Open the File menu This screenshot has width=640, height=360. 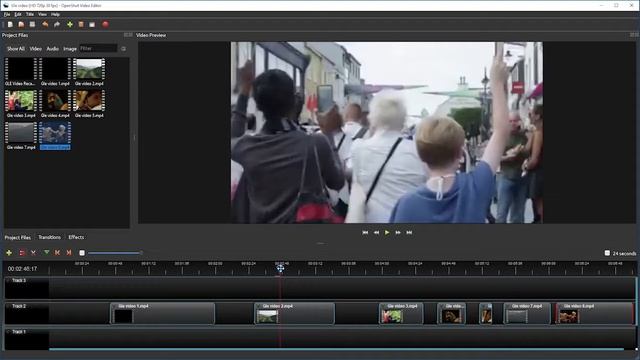coord(7,14)
